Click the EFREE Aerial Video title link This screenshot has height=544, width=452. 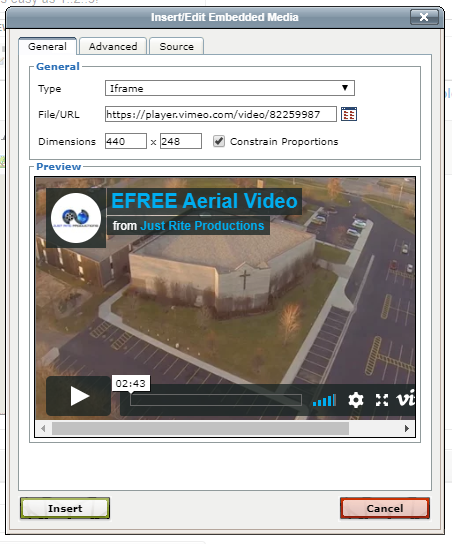(x=204, y=201)
